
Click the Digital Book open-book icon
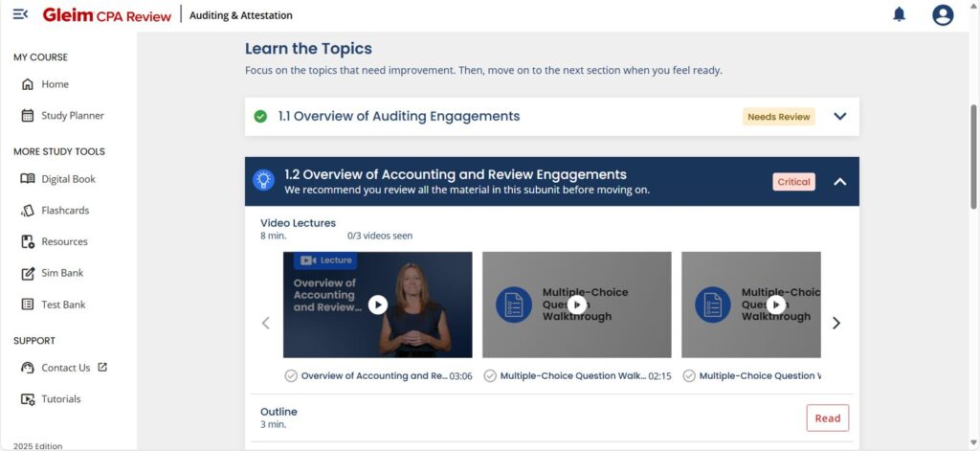[x=28, y=179]
